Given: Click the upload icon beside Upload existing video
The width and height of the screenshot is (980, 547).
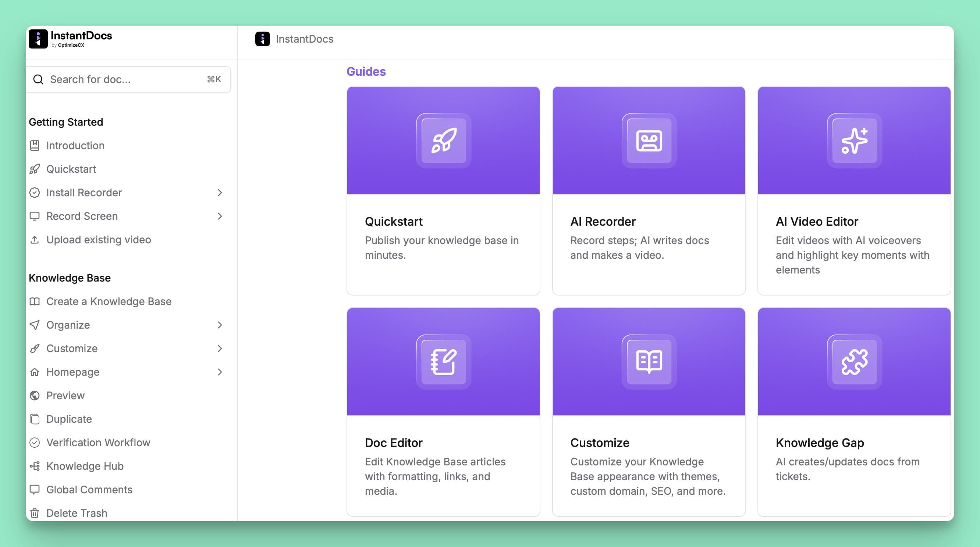Looking at the screenshot, I should 35,239.
